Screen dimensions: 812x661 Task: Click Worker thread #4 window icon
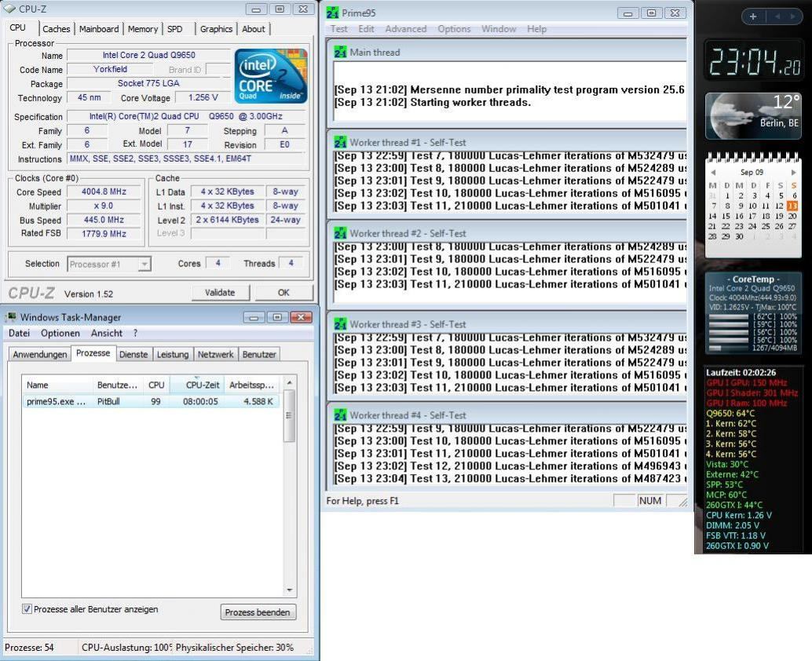(x=340, y=415)
